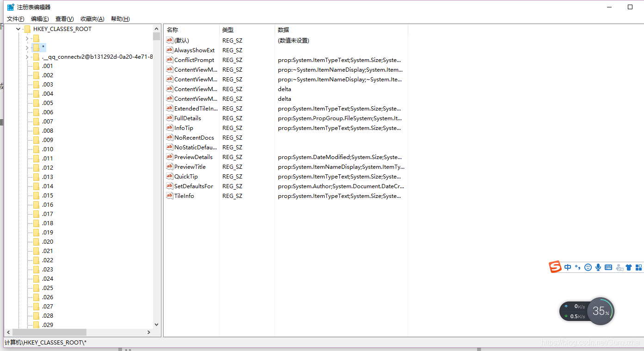Open the Sogou toolbox grid icon

pyautogui.click(x=639, y=267)
